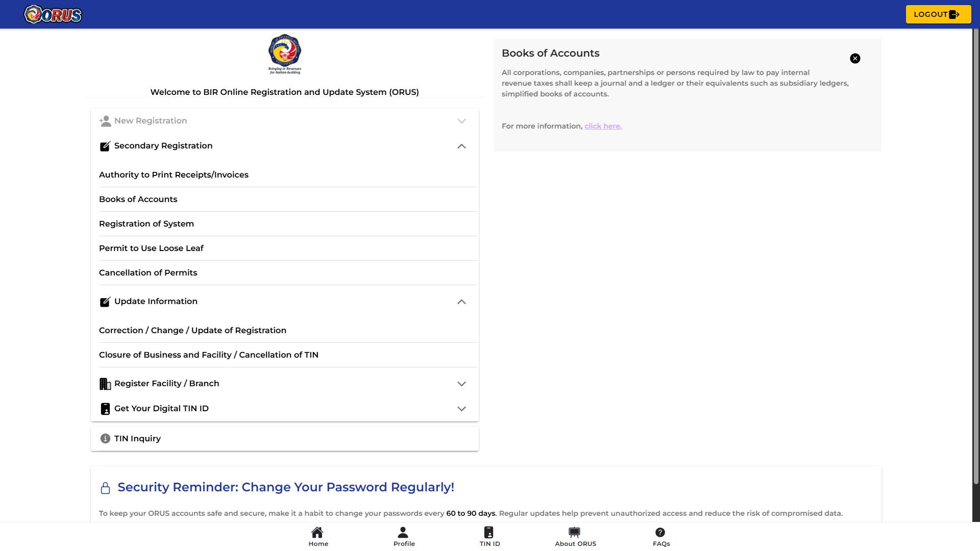Select Permit to Use Loose Leaf
The width and height of the screenshot is (980, 551).
click(x=288, y=248)
